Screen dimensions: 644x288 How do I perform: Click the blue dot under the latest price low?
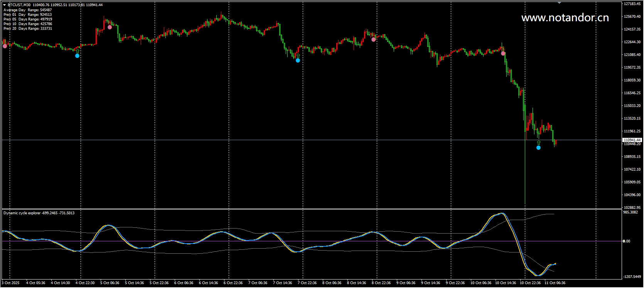tap(538, 148)
